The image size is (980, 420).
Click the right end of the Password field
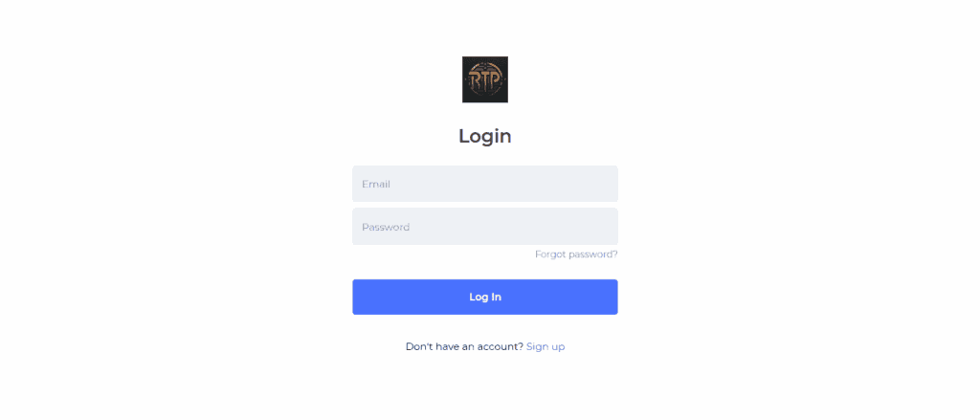tap(606, 227)
